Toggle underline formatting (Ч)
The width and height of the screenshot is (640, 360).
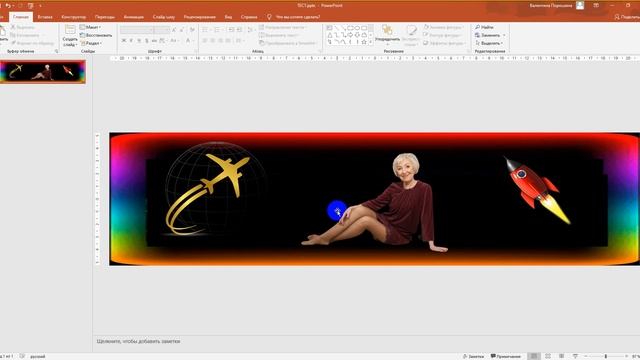(139, 41)
